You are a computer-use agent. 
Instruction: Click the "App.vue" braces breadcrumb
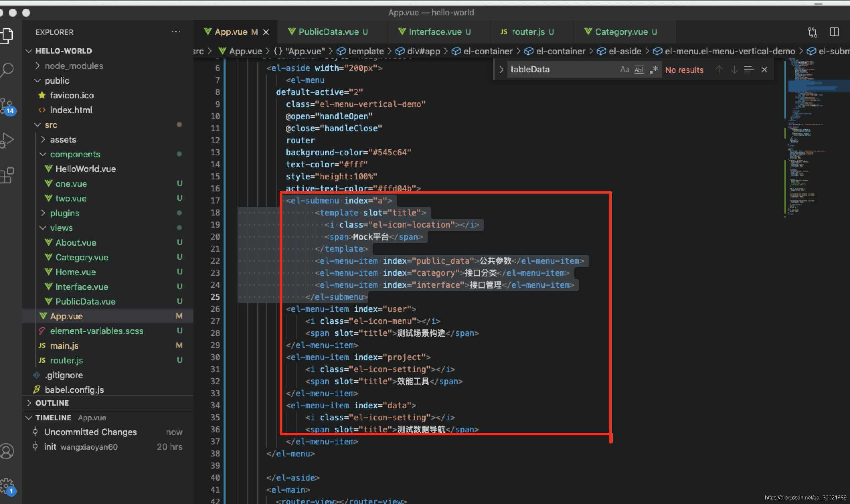(299, 51)
